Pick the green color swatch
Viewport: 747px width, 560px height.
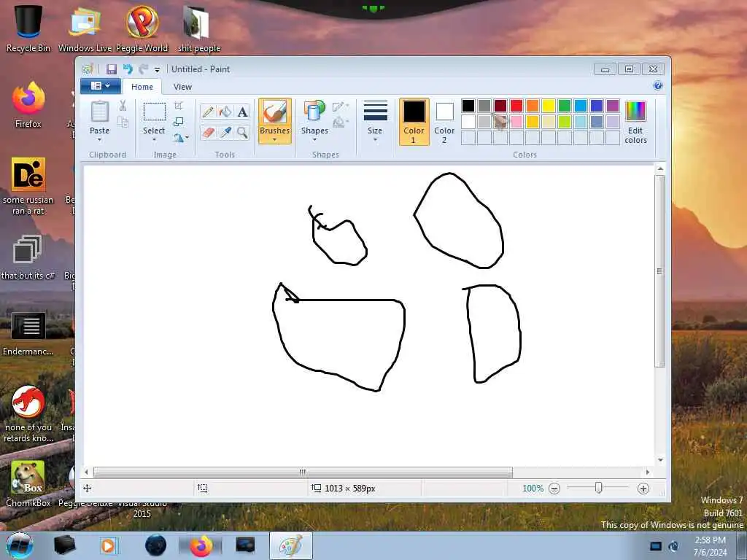tap(565, 106)
